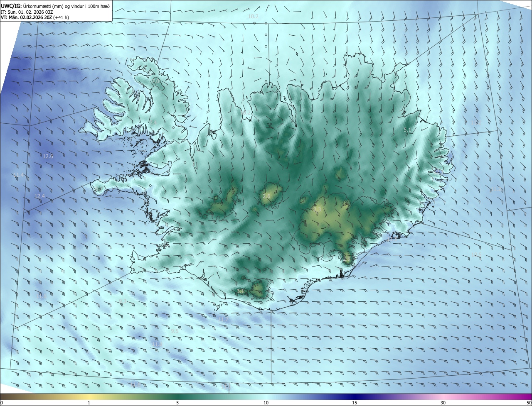
Task: Click the 11.4 value label over the sea
Action: (x=19, y=175)
